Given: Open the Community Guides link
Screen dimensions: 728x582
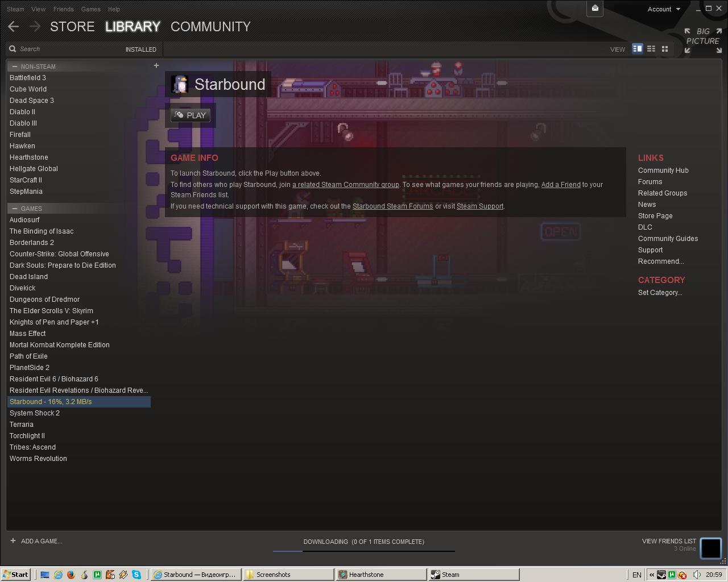Looking at the screenshot, I should click(x=668, y=239).
